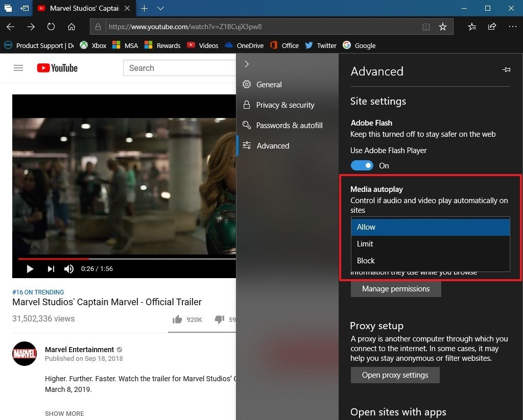Screen dimensions: 523x420
Task: Open the MSA favorites bookmark
Action: pyautogui.click(x=125, y=45)
